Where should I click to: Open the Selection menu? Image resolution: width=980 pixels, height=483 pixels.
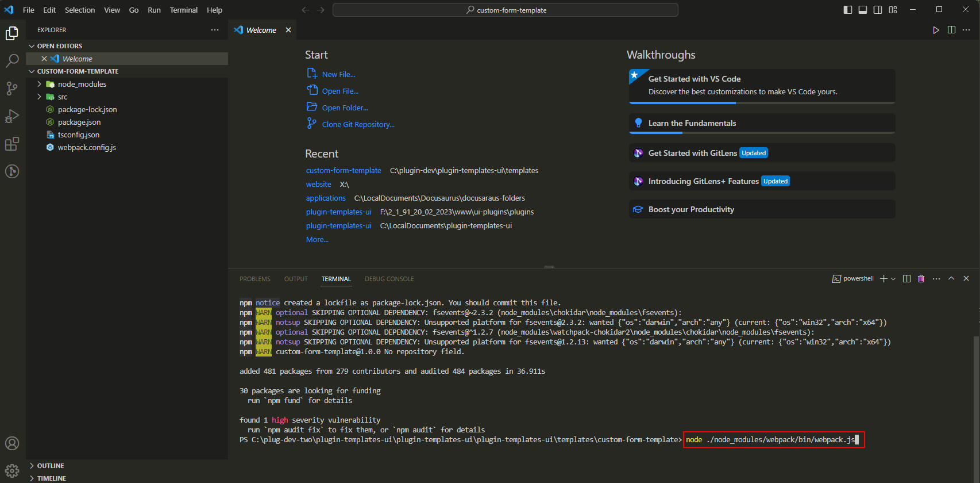click(80, 10)
